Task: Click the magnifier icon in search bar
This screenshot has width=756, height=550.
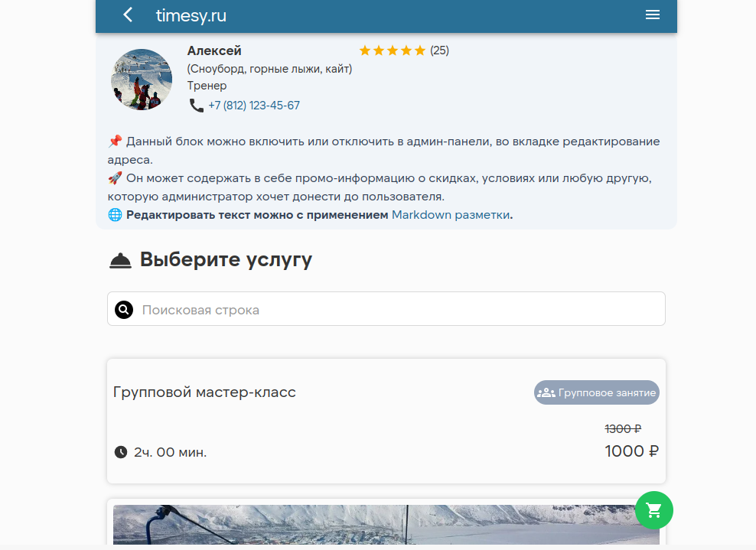Action: pyautogui.click(x=124, y=310)
